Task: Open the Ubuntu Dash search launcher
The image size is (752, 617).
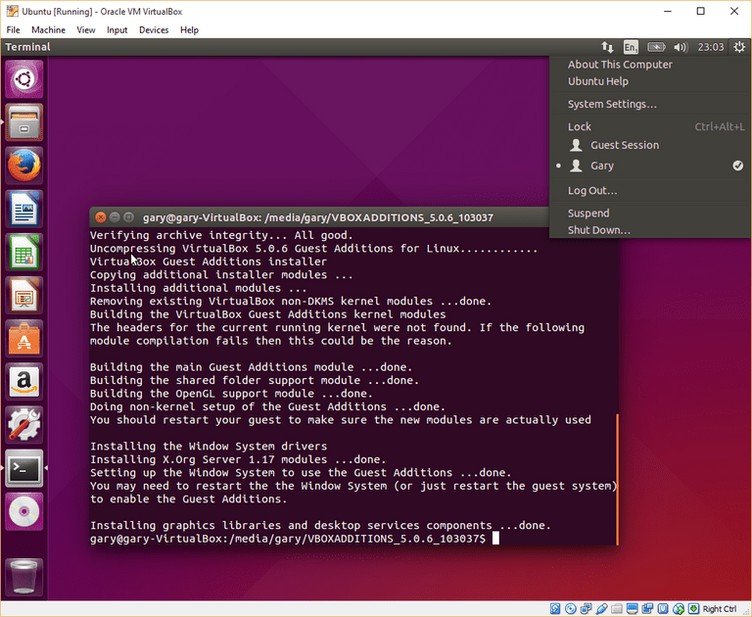Action: pos(24,79)
